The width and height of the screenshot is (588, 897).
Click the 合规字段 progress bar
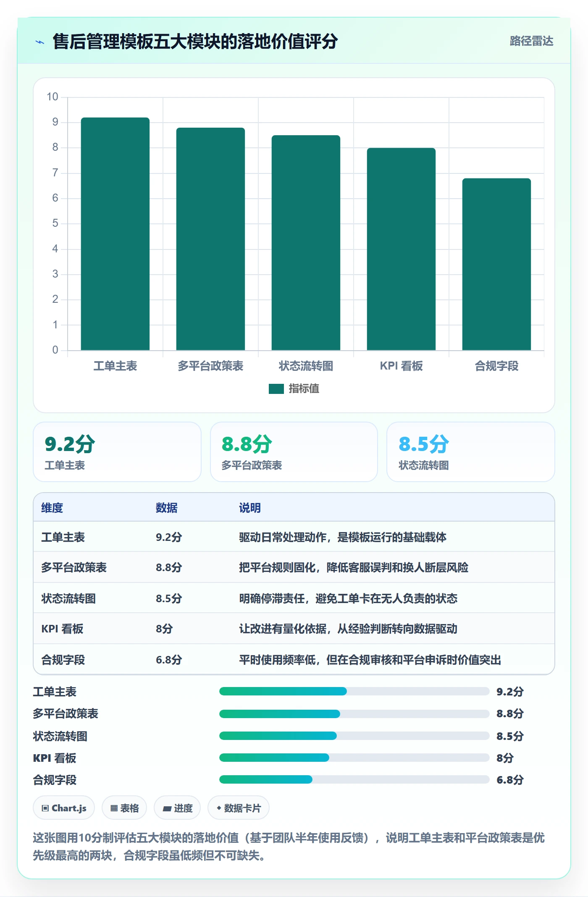(x=354, y=779)
